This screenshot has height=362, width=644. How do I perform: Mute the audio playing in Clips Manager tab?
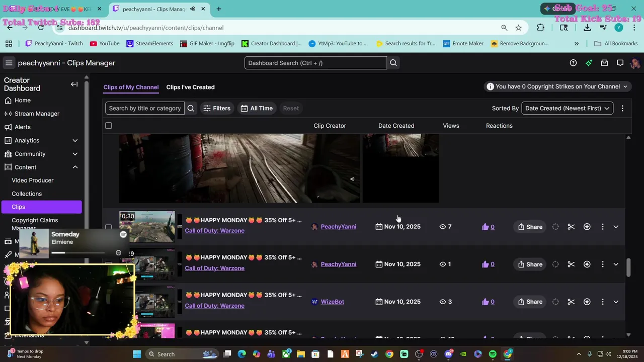(x=192, y=9)
